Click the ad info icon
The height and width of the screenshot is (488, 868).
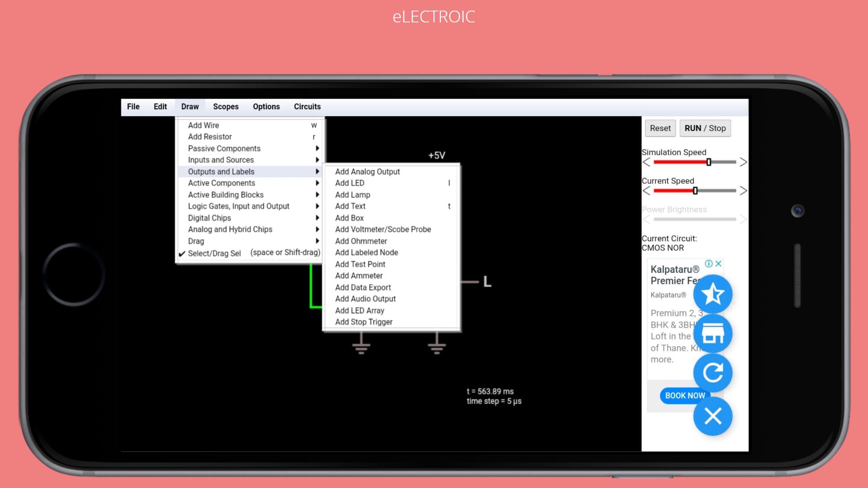(708, 264)
